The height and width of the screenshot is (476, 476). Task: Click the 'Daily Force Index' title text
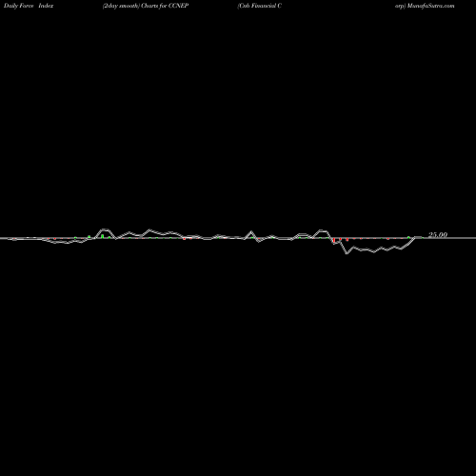(29, 6)
